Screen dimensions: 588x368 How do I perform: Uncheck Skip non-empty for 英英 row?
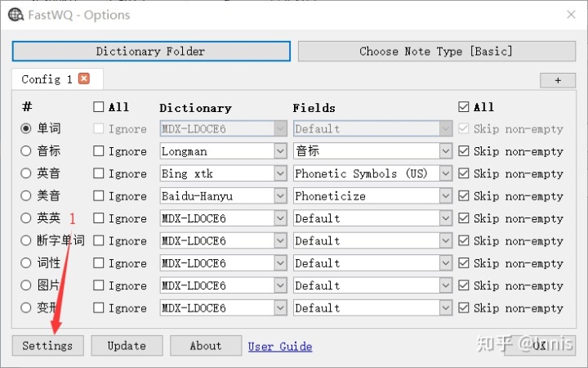[x=464, y=218]
